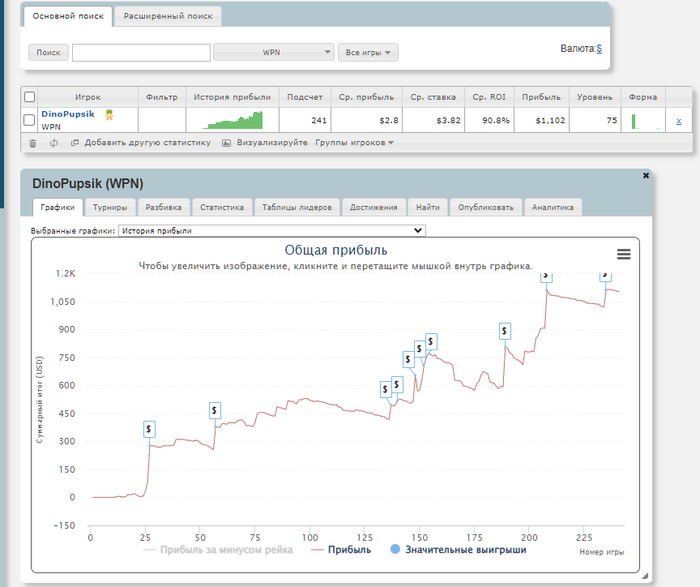
Task: Open the WPN network dropdown
Action: [274, 52]
